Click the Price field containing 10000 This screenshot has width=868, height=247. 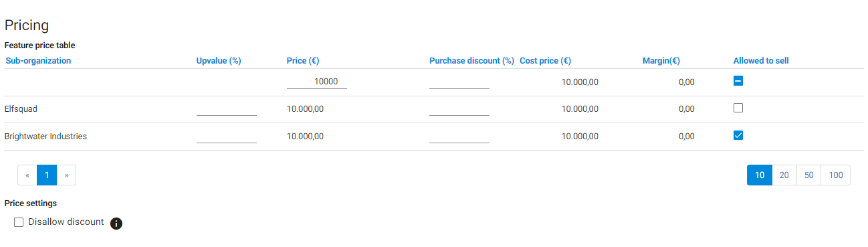(316, 82)
